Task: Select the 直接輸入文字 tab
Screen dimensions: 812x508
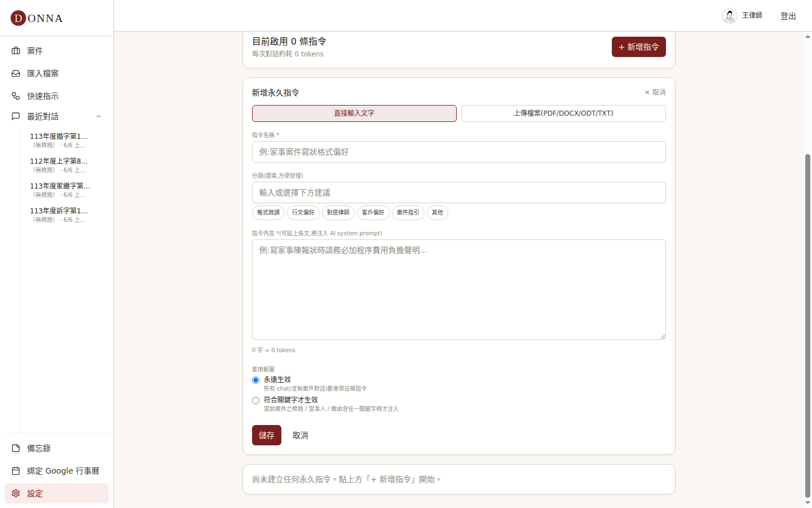Action: pyautogui.click(x=354, y=113)
